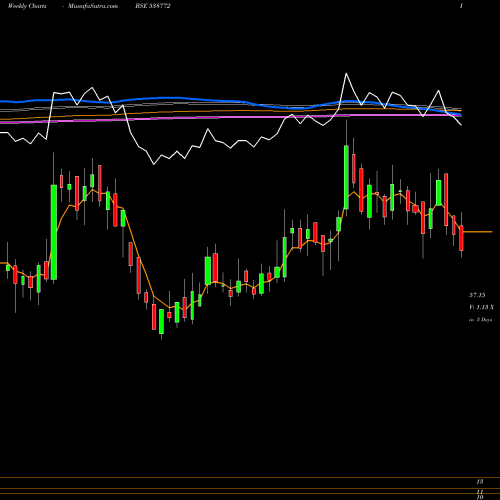
Task: Select the axis value 10 at bottom right
Action: coord(480,497)
